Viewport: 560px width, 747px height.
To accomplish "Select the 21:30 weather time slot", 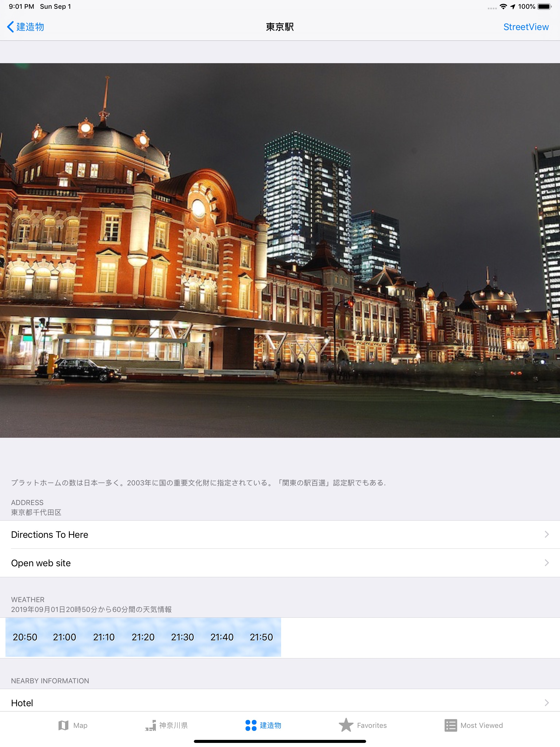I will click(182, 637).
